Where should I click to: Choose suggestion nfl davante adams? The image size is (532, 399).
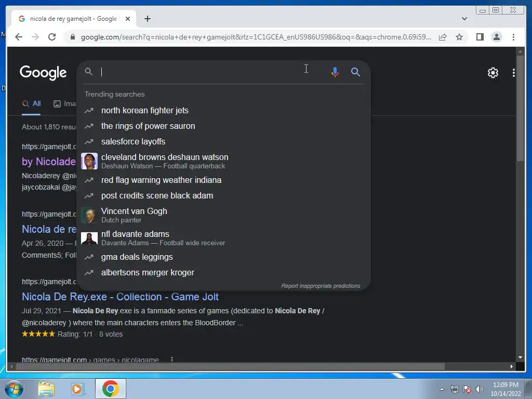(224, 238)
